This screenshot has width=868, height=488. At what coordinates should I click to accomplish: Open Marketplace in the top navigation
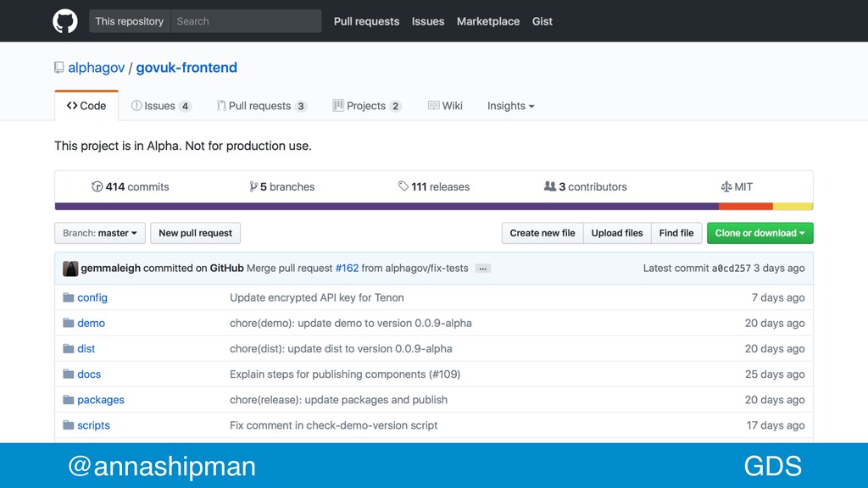(x=488, y=21)
